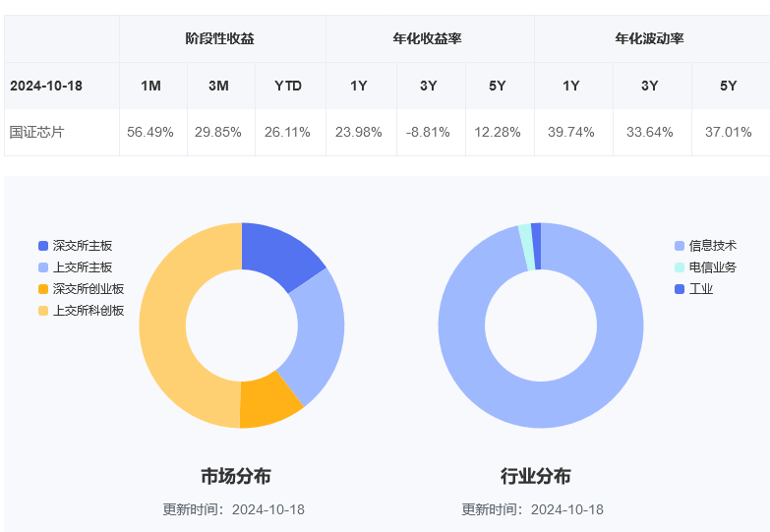The height and width of the screenshot is (532, 770).
Task: Click the 阶段性收益 column group header
Action: [x=220, y=38]
